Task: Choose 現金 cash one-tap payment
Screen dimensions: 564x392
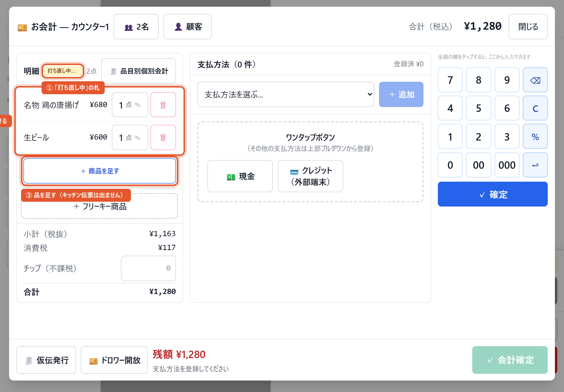Action: (x=240, y=176)
